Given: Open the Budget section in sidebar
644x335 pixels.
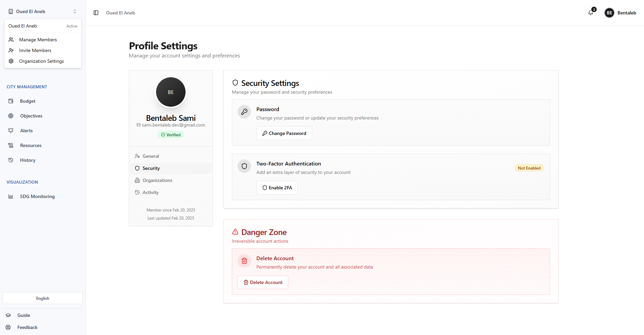Looking at the screenshot, I should tap(27, 101).
